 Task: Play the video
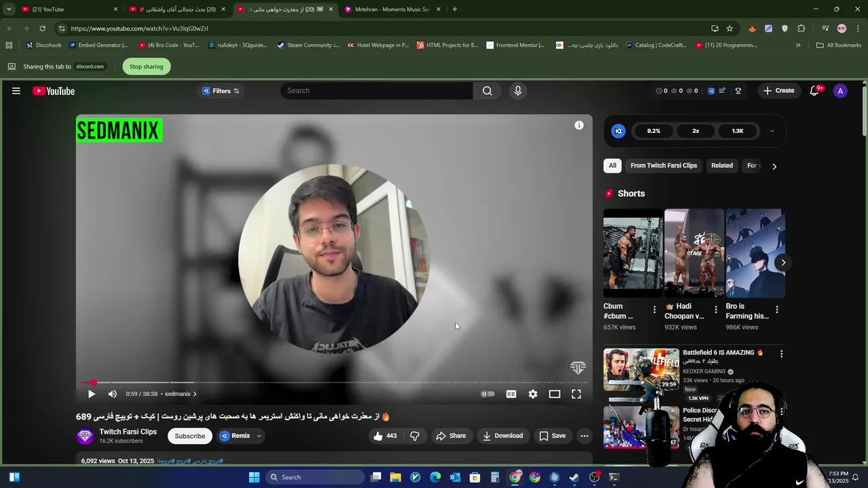pyautogui.click(x=92, y=394)
